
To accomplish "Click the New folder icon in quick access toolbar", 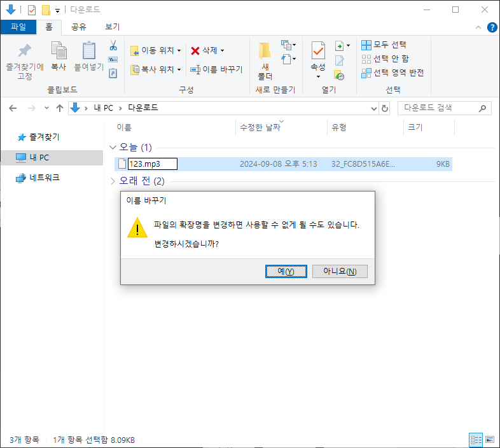I will 46,10.
